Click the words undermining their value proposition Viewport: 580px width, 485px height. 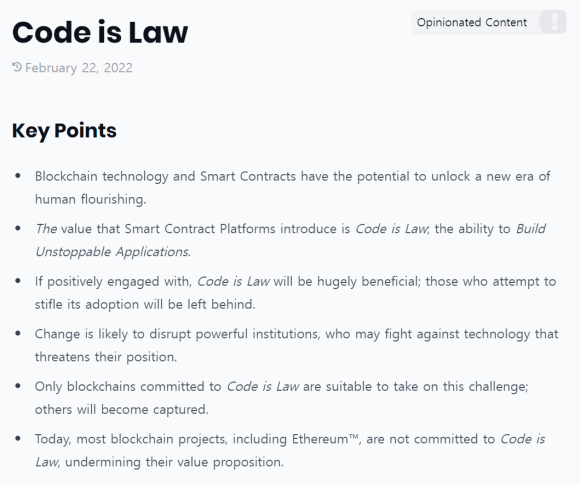(174, 462)
